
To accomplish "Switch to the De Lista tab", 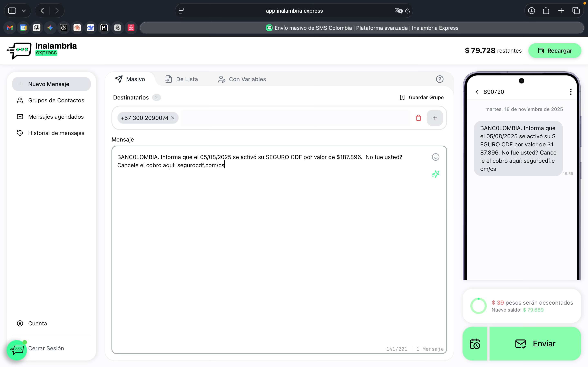I will (182, 79).
